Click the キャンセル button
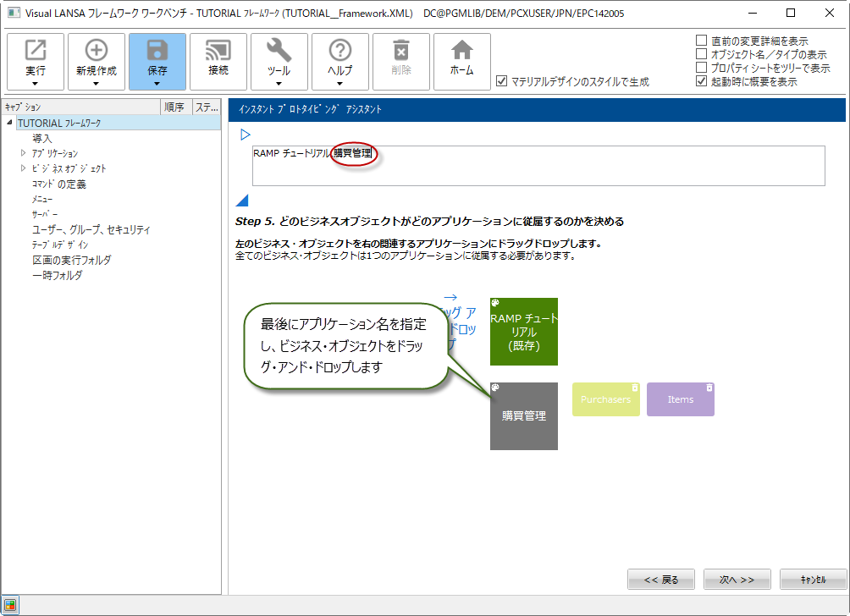Viewport: 850px width, 616px height. point(813,579)
